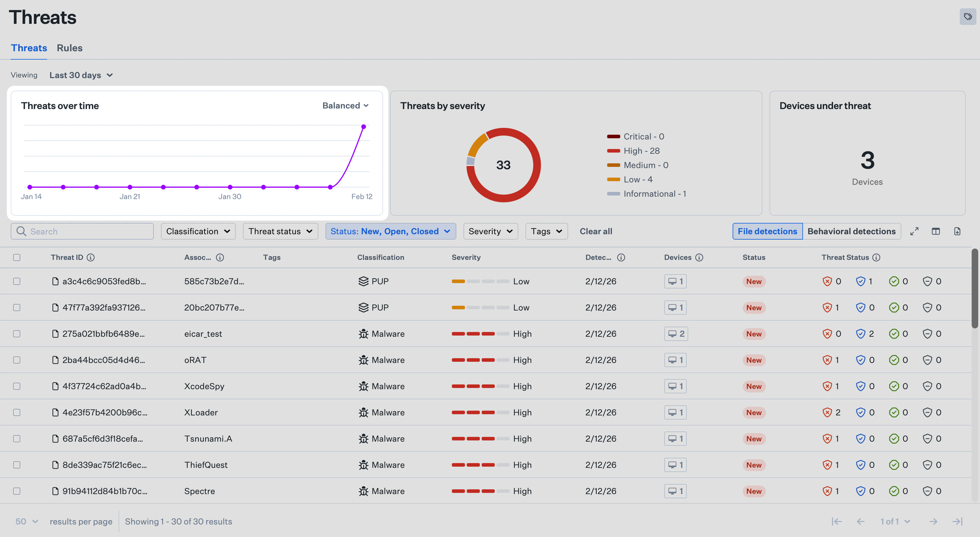Click the tag icon in the top-right corner

point(967,17)
